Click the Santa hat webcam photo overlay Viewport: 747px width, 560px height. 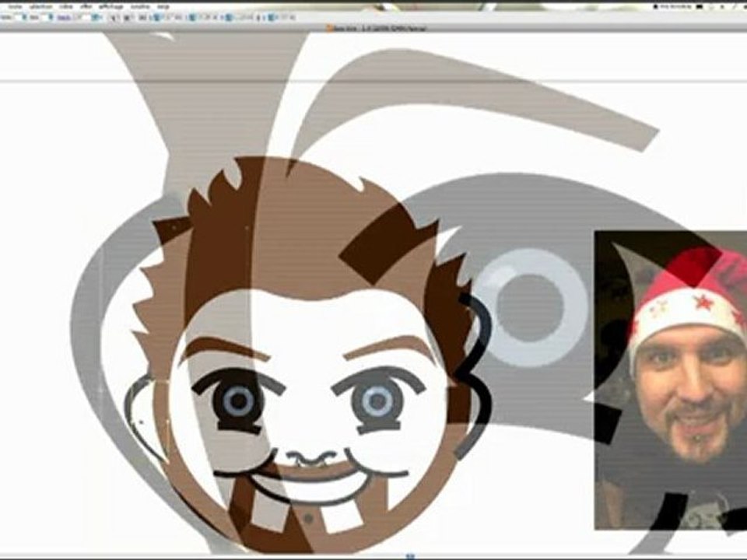point(670,380)
